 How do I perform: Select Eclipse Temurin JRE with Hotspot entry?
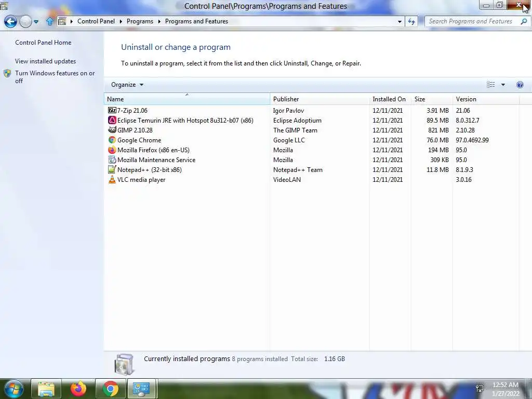[185, 120]
